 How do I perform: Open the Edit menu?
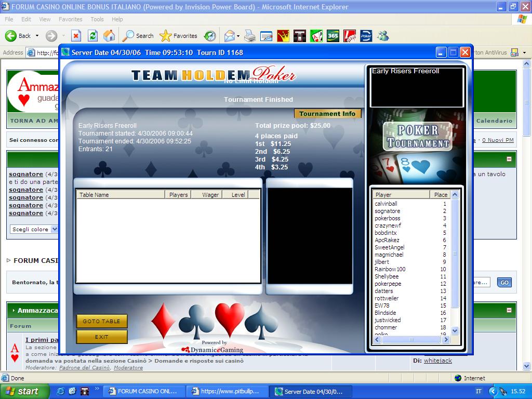tap(26, 19)
